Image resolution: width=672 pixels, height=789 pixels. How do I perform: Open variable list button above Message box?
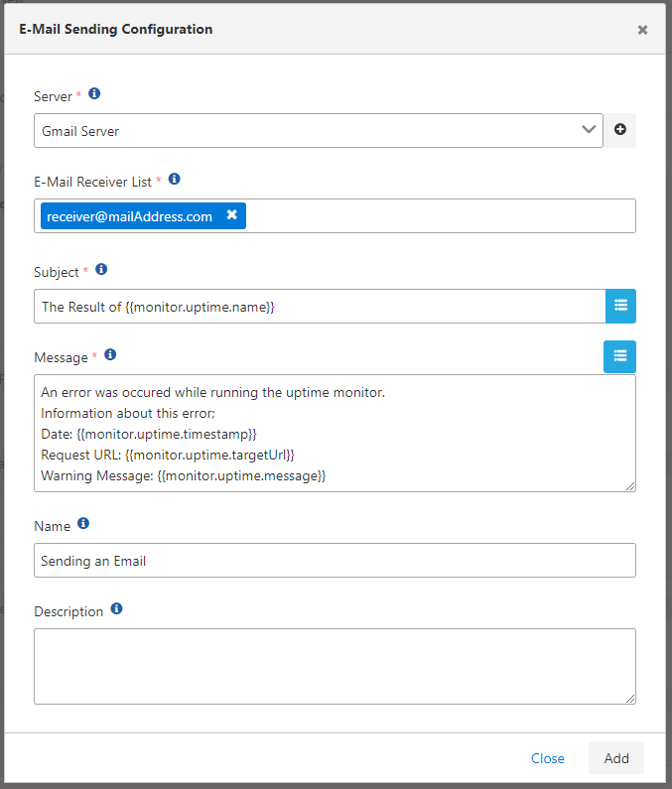pos(620,356)
